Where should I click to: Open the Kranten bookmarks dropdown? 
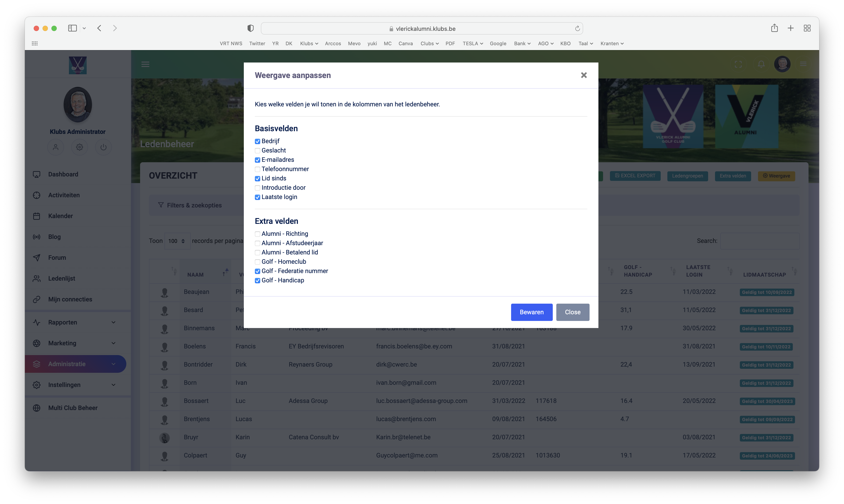(x=612, y=43)
